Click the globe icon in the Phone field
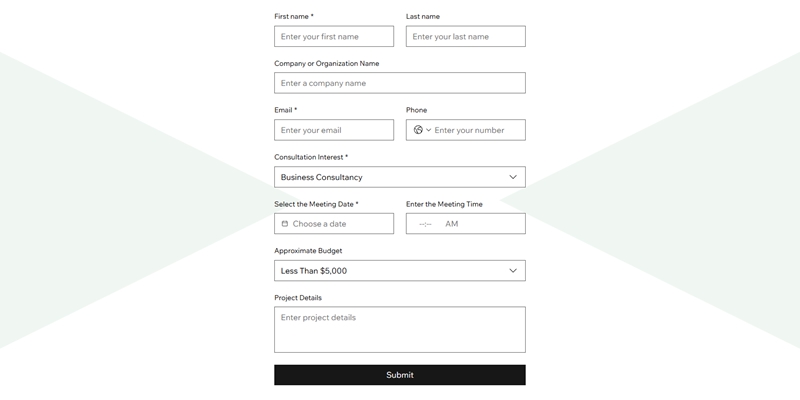This screenshot has width=800, height=400. coord(418,130)
